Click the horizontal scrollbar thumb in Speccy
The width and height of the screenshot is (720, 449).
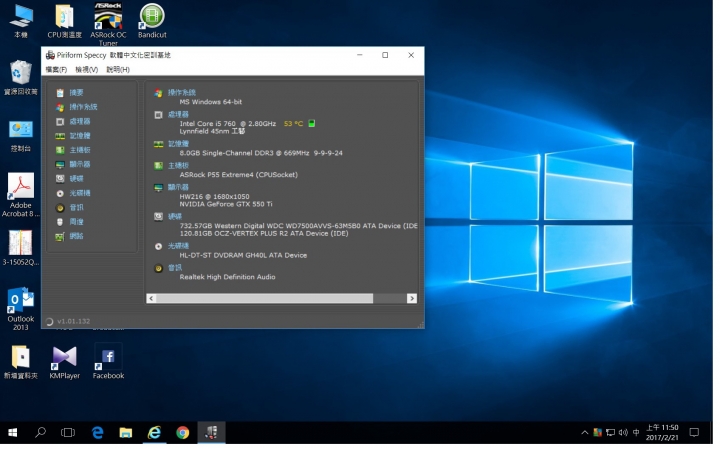[264, 299]
